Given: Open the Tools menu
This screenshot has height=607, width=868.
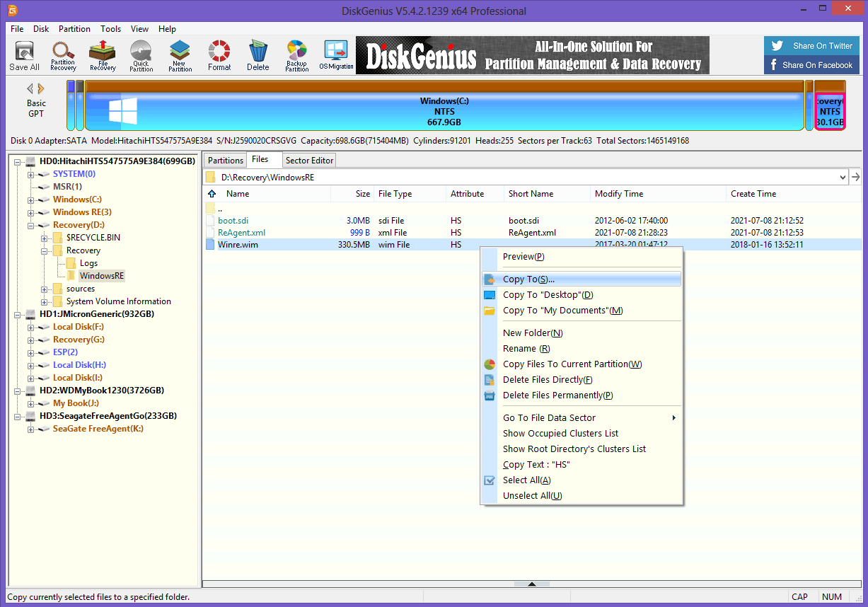Looking at the screenshot, I should [110, 29].
